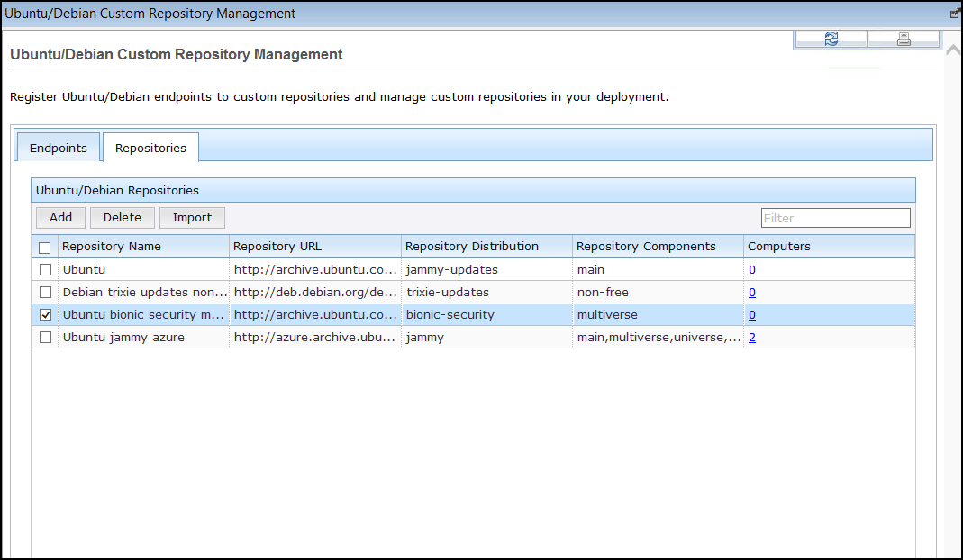Open the Computers link '2' for Ubuntu jammy azure
This screenshot has width=963, height=560.
751,337
